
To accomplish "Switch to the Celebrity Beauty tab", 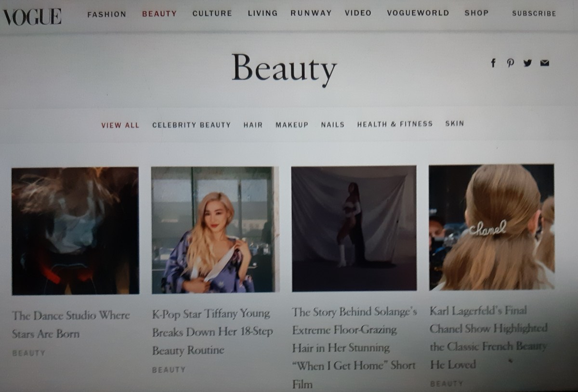I will pos(191,125).
